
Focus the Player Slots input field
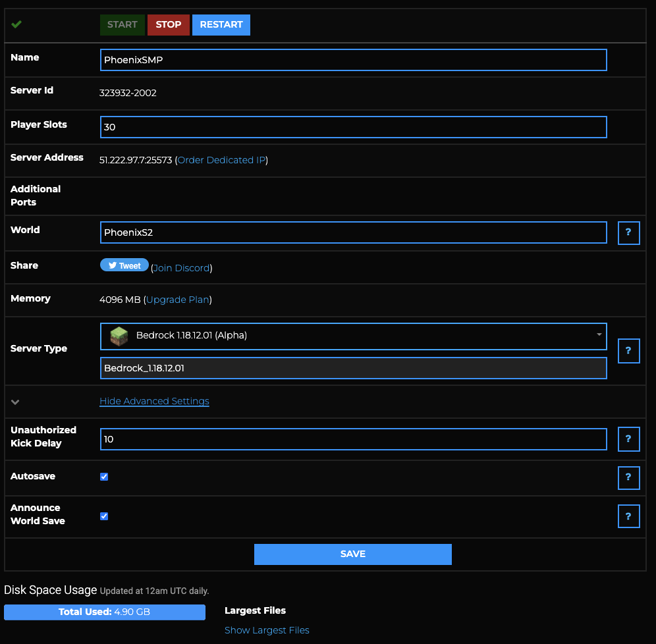point(353,127)
